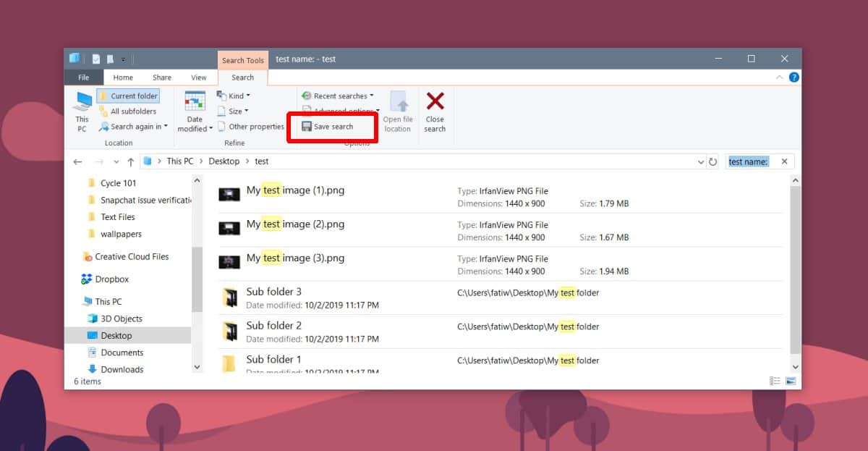The height and width of the screenshot is (451, 868).
Task: Open Other properties filter menu
Action: tap(251, 127)
